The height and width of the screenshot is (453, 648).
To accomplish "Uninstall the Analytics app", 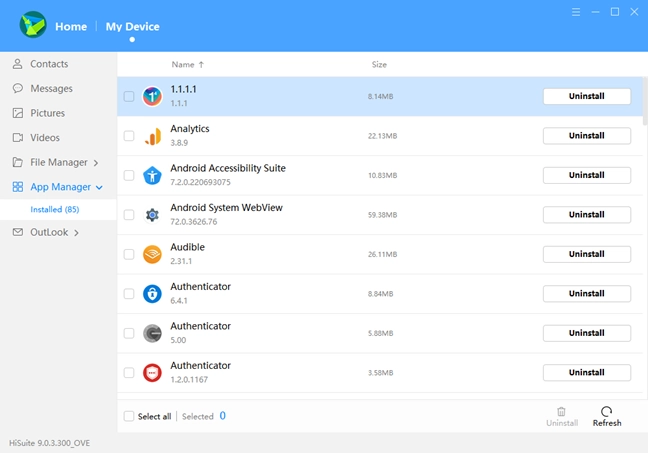I will click(586, 136).
